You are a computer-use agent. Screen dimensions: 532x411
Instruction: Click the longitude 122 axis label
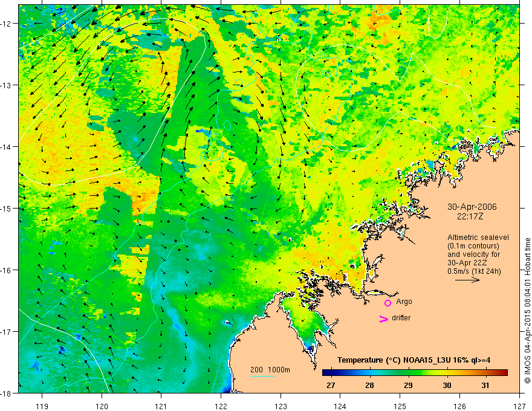tap(221, 406)
